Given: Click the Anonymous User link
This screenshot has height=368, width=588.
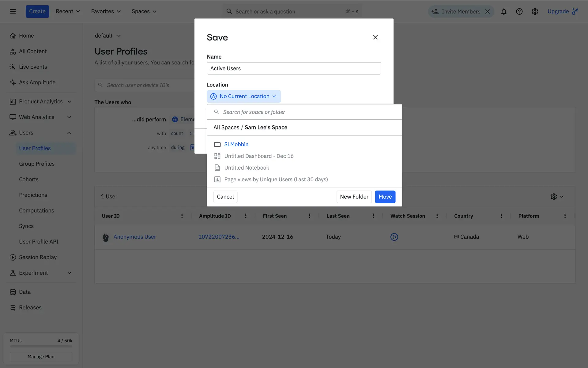Looking at the screenshot, I should point(135,237).
